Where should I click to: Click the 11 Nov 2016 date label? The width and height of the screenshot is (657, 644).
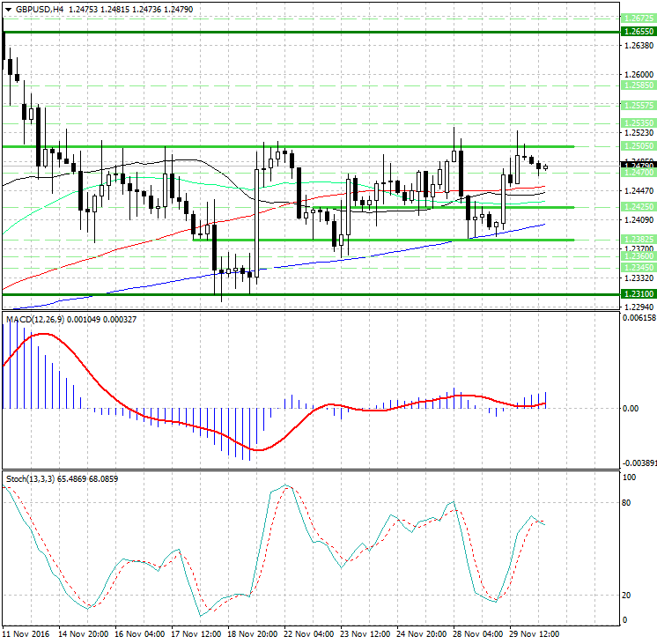point(26,633)
